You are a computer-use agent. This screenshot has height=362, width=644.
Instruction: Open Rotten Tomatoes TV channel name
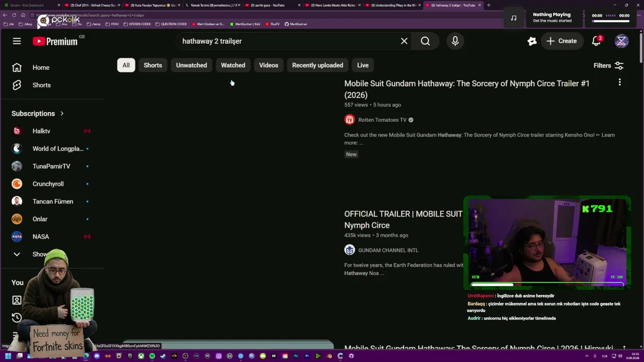click(x=382, y=120)
